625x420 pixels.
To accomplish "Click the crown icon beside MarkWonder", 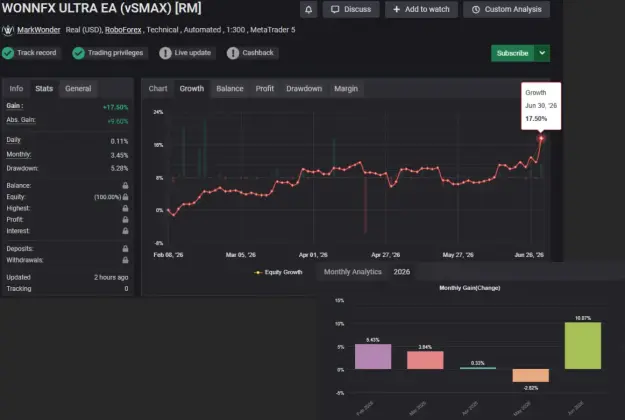I will (x=8, y=30).
